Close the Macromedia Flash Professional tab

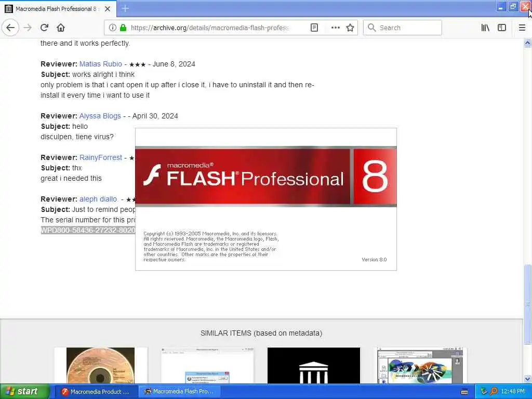point(108,9)
